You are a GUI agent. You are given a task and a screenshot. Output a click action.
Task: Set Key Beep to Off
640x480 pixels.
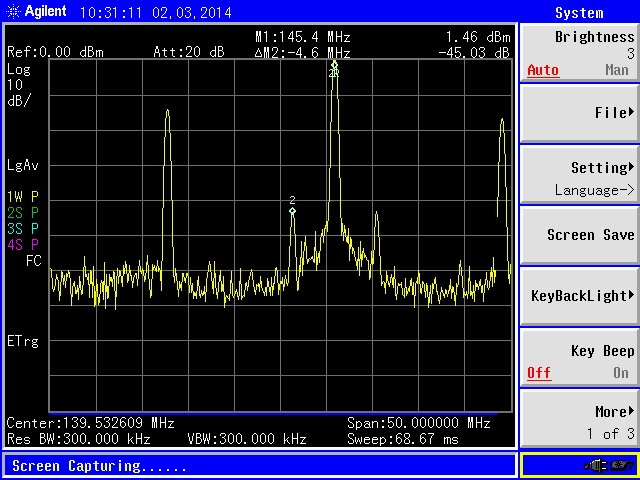(539, 373)
